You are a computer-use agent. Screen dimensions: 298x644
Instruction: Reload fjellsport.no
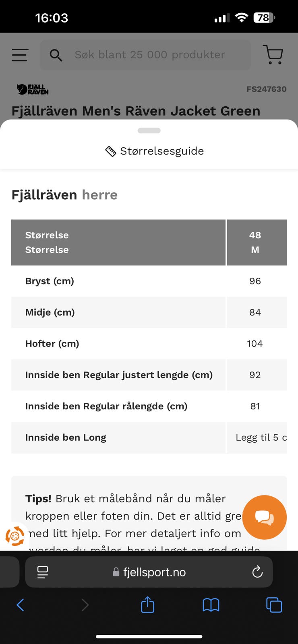[x=257, y=572]
